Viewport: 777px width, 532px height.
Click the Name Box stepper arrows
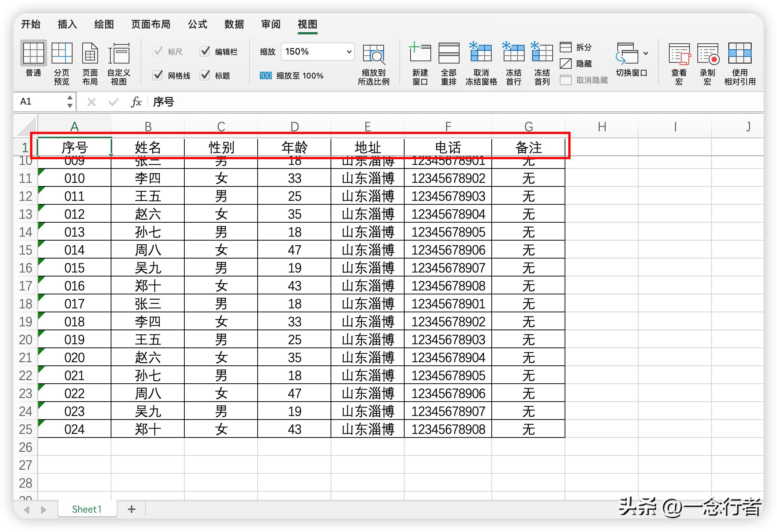tap(70, 102)
